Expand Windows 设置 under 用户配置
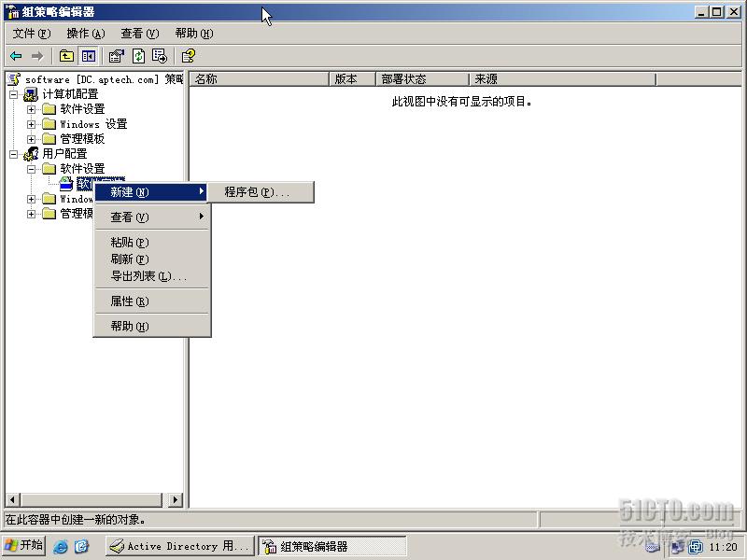The width and height of the screenshot is (747, 560). click(32, 199)
